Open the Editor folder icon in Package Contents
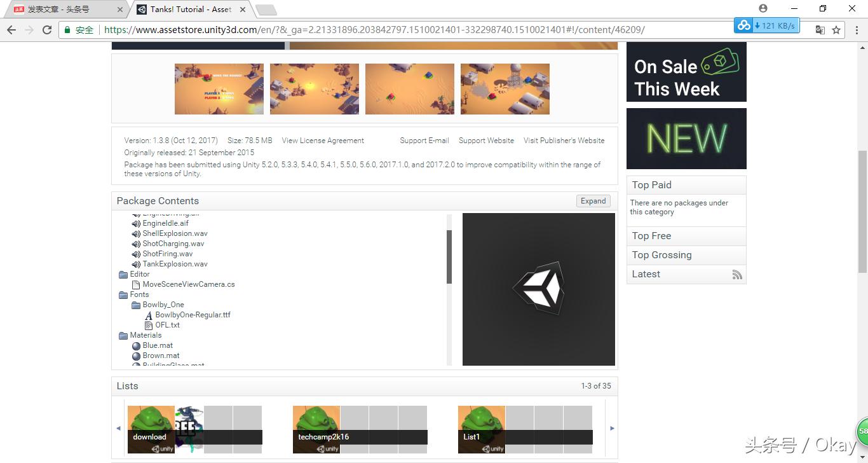Viewport: 868px width, 463px height. click(x=124, y=274)
